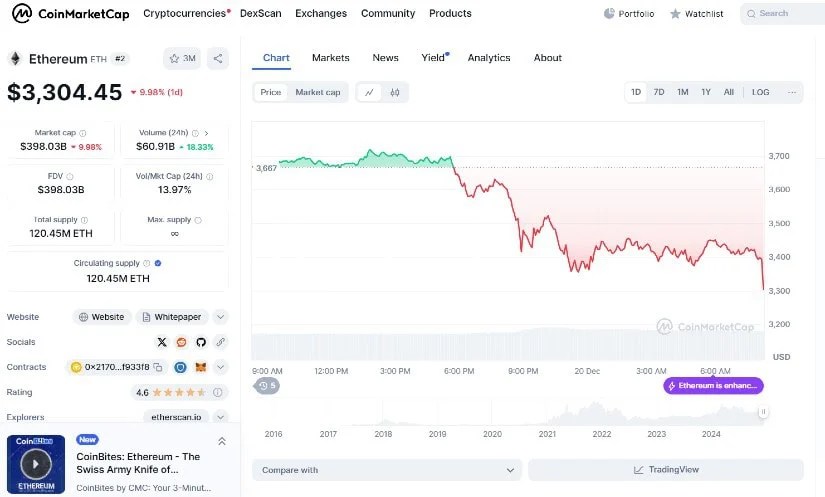Screen dimensions: 825x497
Task: Open the Whitepaper link
Action: 172,317
